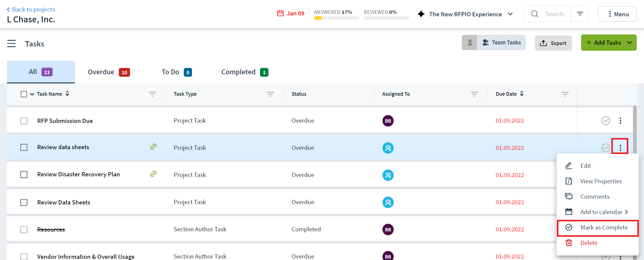Screen dimensions: 644x260
Task: Sort by the Due Date arrows
Action: click(522, 94)
